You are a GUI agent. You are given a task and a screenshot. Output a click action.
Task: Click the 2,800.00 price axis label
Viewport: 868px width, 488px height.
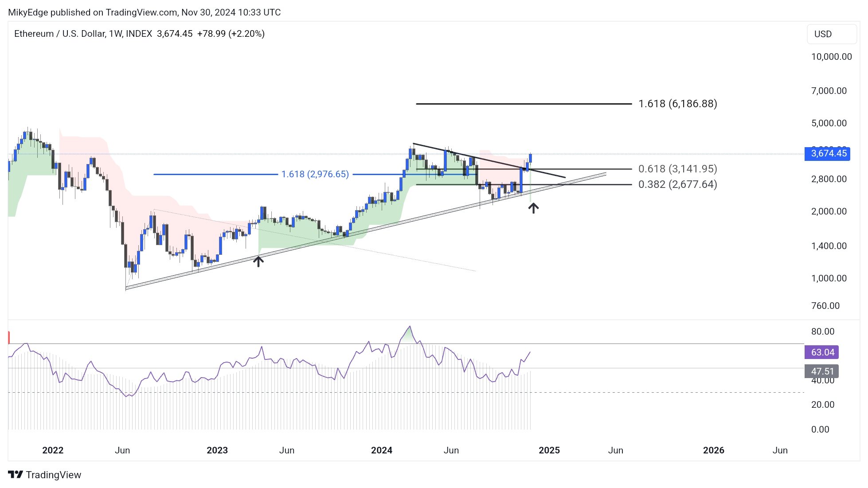(829, 179)
